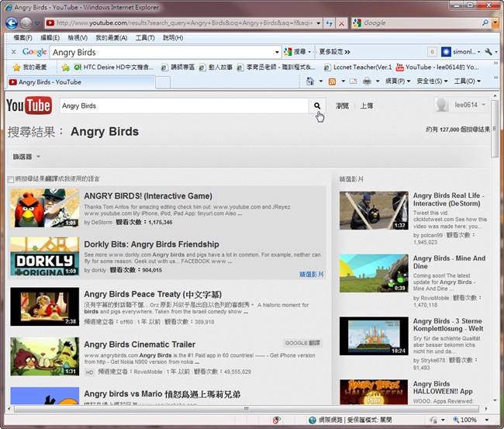Expand the 安全性(S) command bar menu
The image size is (504, 429).
coord(432,81)
